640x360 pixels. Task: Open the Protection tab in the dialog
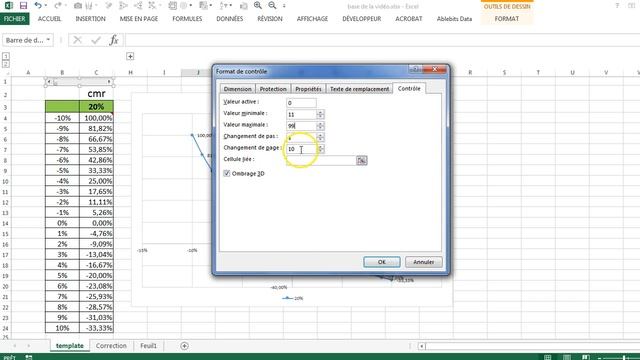point(273,89)
